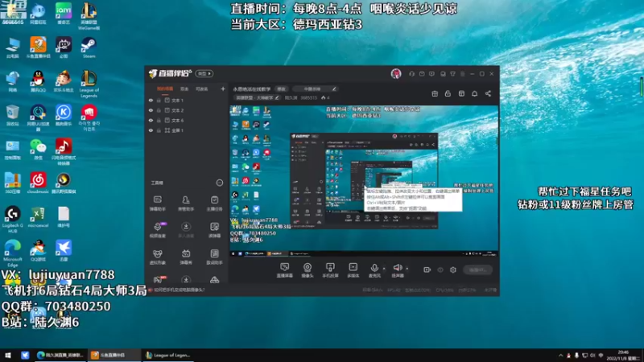The image size is (644, 362).
Task: Switch to the first scene tab
Action: click(165, 88)
